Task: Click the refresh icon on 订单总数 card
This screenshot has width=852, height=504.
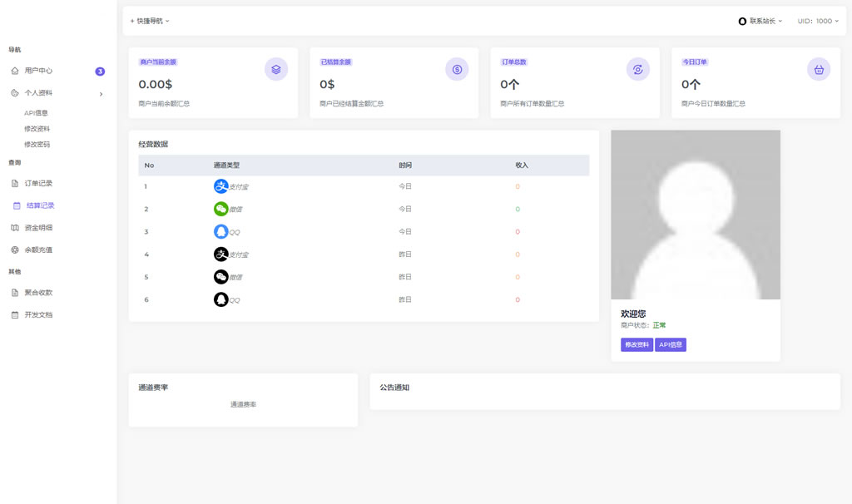Action: click(637, 69)
